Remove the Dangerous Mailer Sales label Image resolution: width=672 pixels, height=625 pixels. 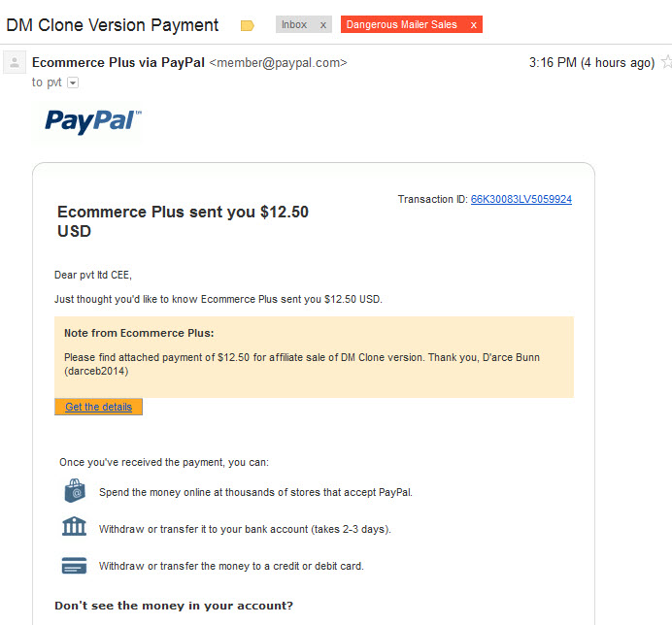(x=473, y=25)
